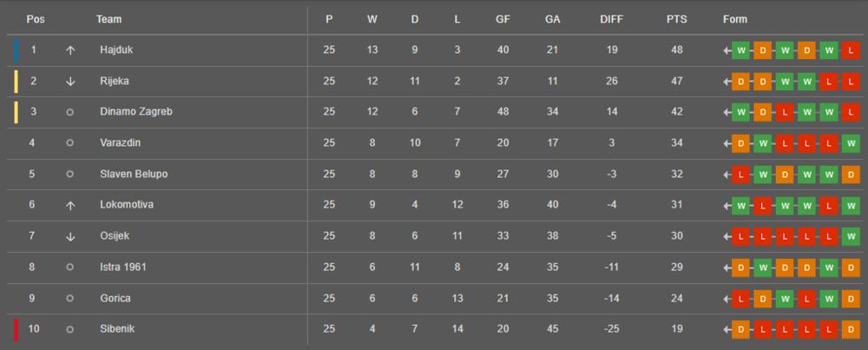
Task: Open the Slaven Belupo team page
Action: pyautogui.click(x=134, y=174)
